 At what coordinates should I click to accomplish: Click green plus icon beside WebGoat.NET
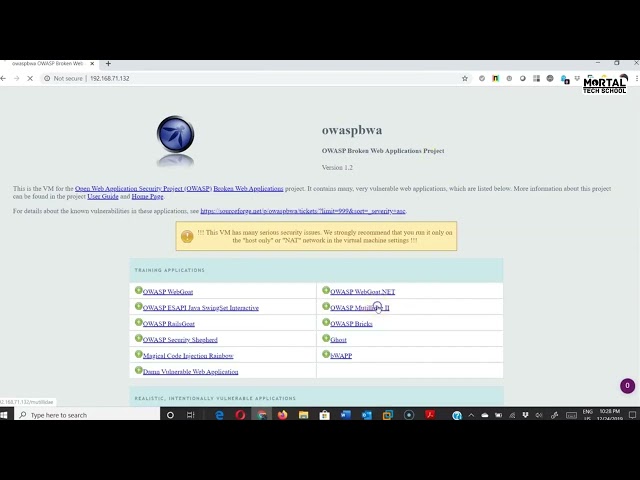tap(326, 290)
